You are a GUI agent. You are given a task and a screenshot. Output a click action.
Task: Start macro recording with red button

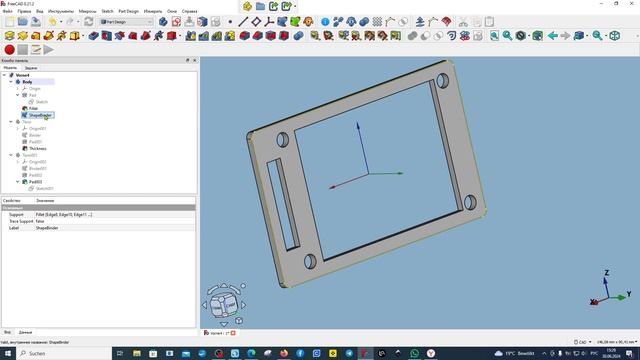(x=10, y=50)
